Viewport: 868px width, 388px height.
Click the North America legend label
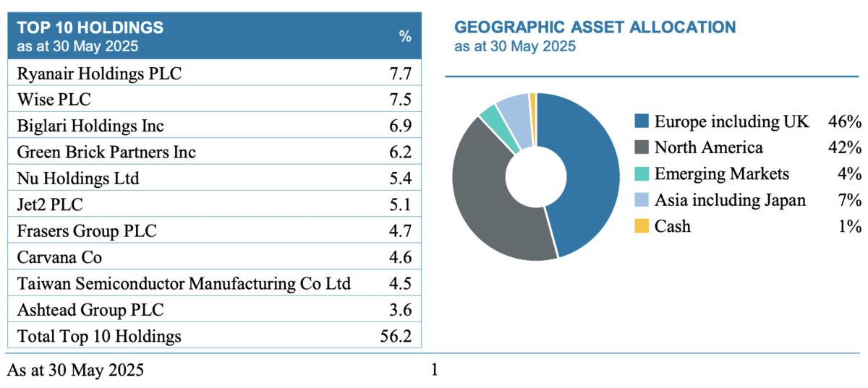pyautogui.click(x=708, y=147)
